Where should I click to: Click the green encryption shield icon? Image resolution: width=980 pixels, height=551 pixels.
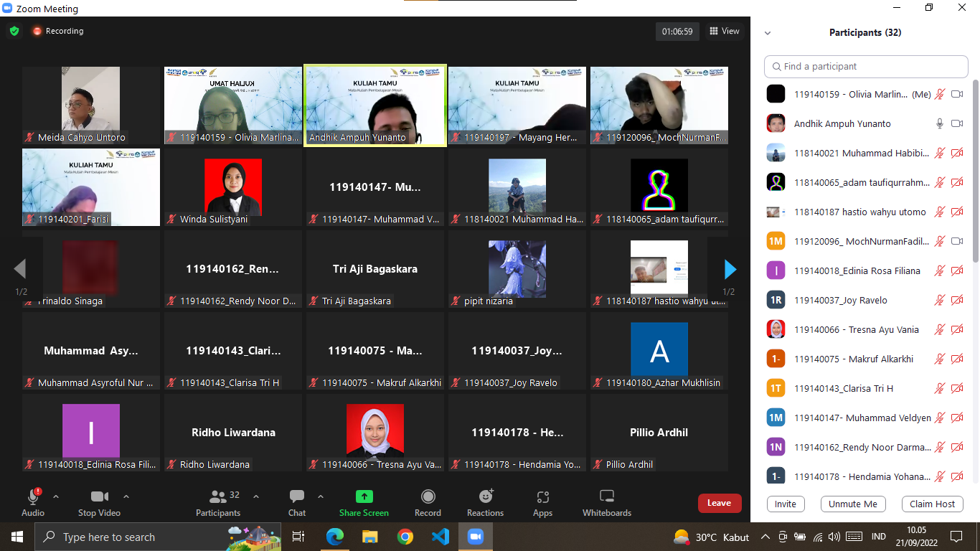coord(14,31)
